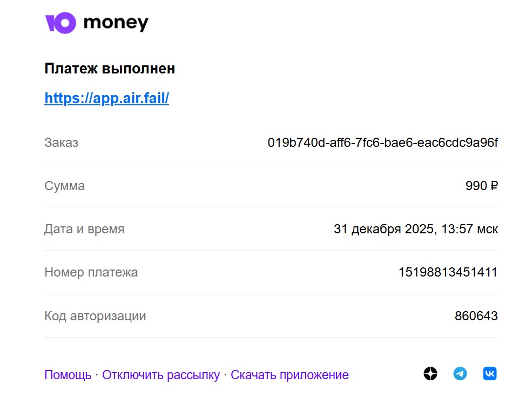Viewport: 532px width, 404px height.
Task: Click Отключить рассылку unsubscribe link
Action: [161, 375]
